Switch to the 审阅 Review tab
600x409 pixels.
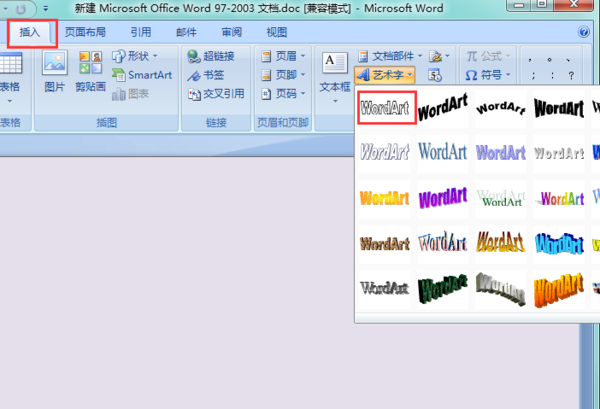point(232,32)
